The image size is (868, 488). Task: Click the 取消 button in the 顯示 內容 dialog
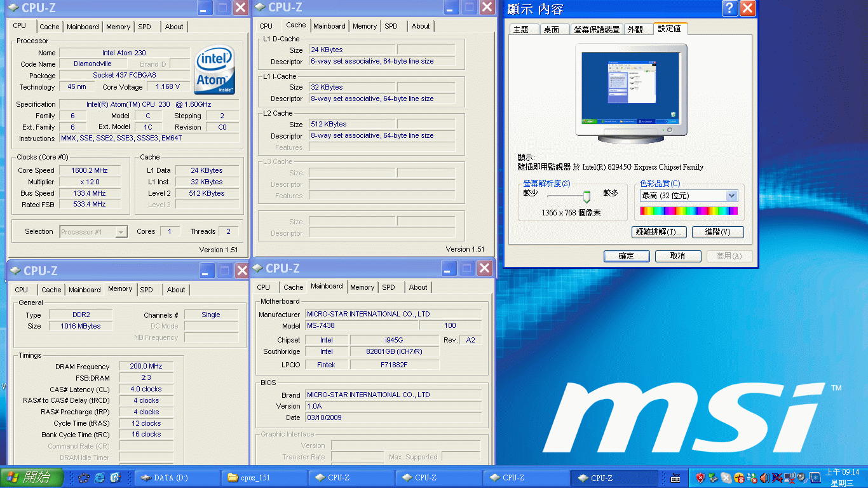click(678, 256)
